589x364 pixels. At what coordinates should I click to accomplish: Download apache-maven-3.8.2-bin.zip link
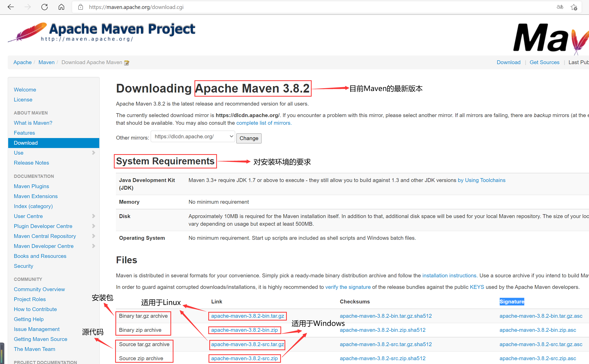pos(244,330)
